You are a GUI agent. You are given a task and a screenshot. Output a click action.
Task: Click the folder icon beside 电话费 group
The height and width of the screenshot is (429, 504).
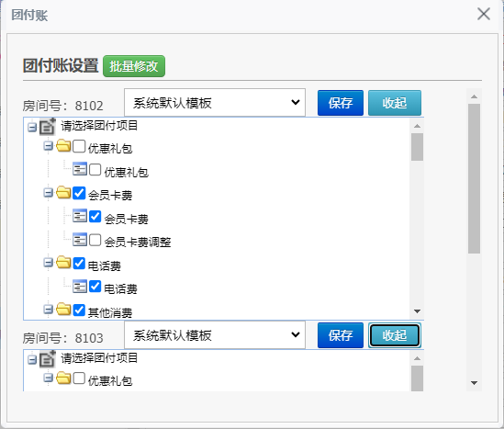(63, 263)
